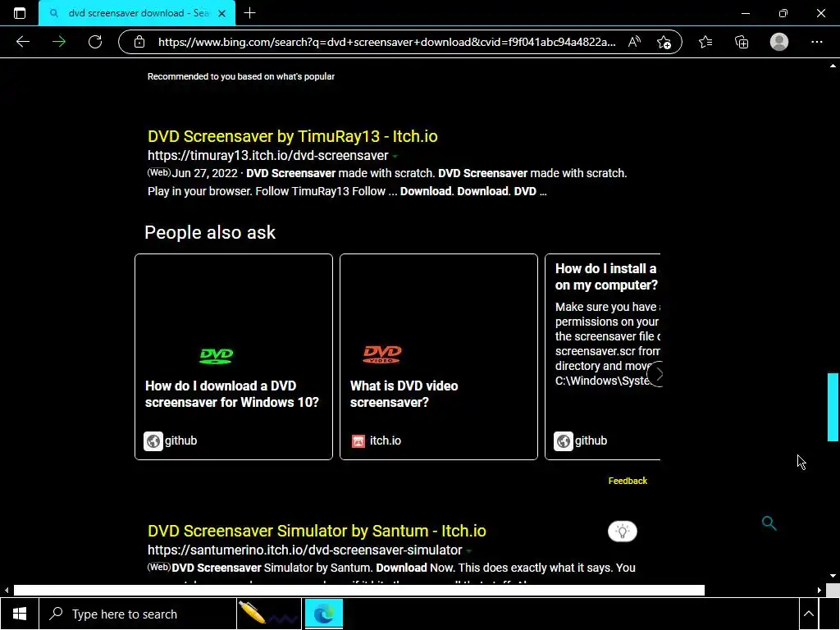The height and width of the screenshot is (630, 840).
Task: Send Feedback on People also ask
Action: [x=628, y=481]
